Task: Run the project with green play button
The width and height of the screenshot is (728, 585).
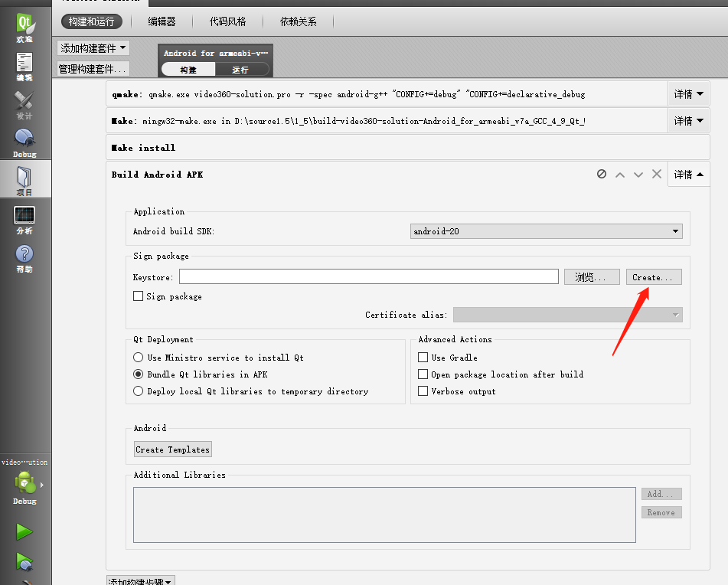Action: (x=24, y=531)
